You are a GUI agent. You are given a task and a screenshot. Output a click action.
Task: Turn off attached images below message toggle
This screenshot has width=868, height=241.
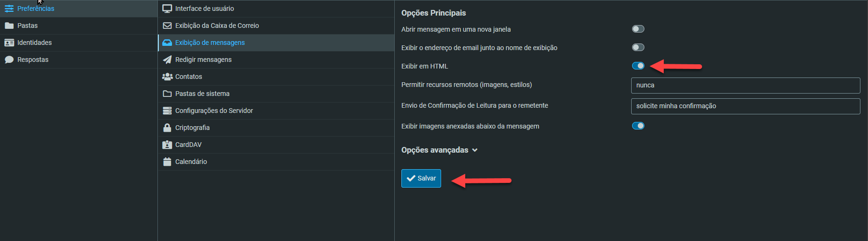coord(638,126)
